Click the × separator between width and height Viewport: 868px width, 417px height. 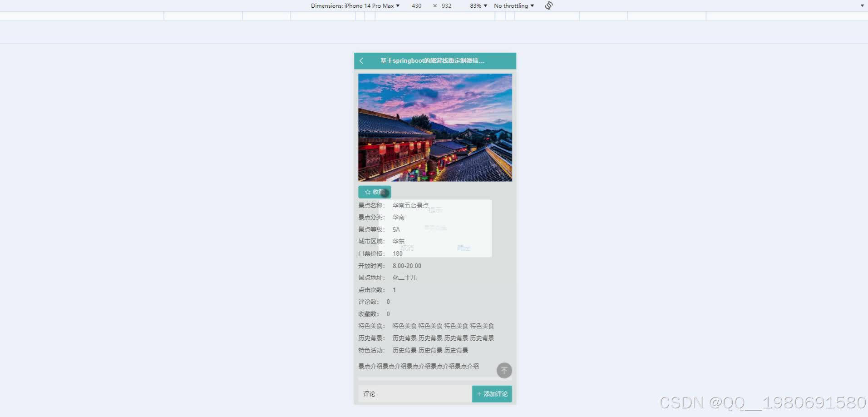[x=434, y=5]
